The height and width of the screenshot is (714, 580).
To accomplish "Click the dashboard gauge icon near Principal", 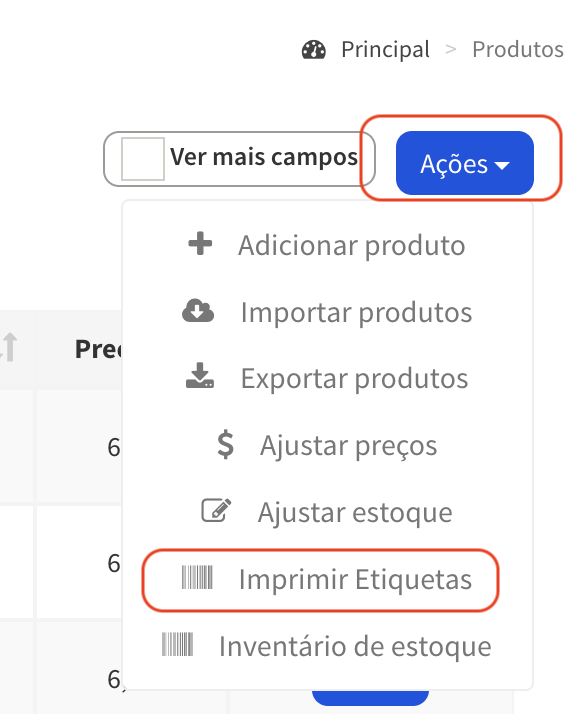I will (x=314, y=50).
